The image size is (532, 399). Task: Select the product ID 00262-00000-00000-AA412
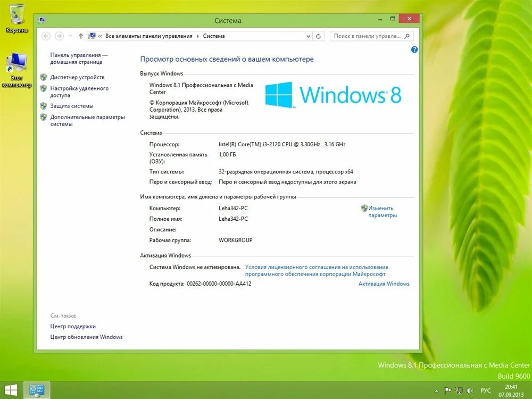[x=219, y=284]
